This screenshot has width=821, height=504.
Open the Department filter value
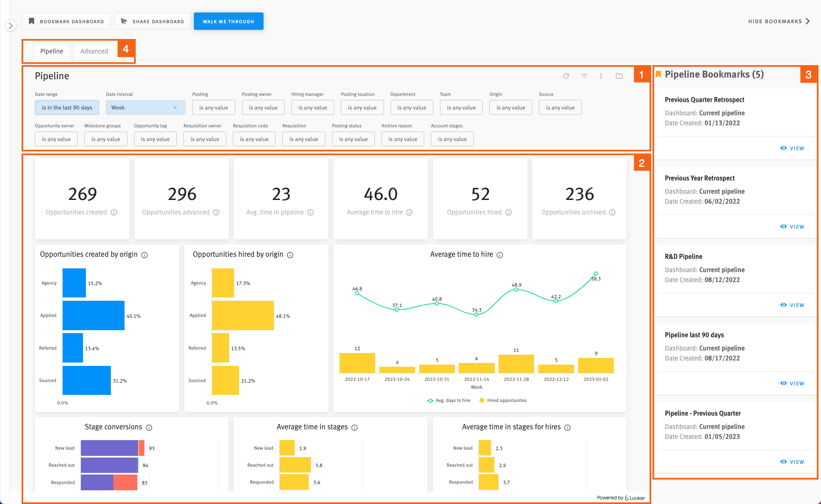[412, 107]
